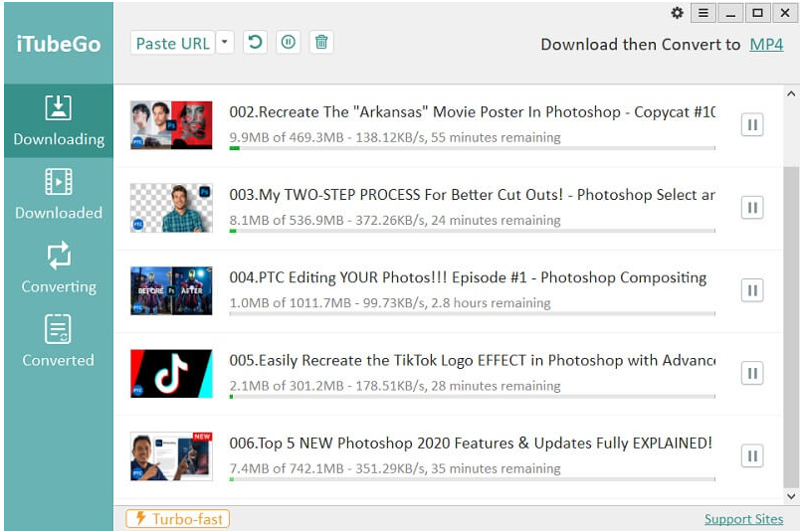Change output format via MP4 link

tap(766, 45)
